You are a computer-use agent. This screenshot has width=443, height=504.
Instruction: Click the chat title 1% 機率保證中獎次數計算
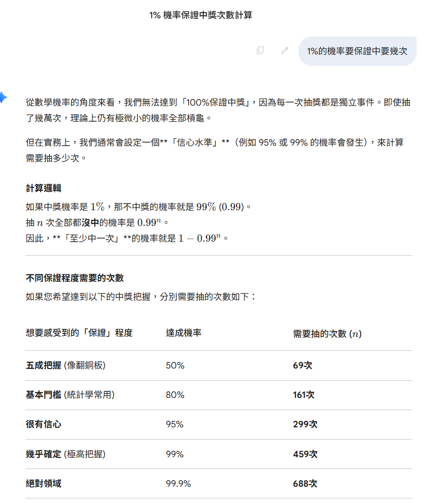pos(201,15)
